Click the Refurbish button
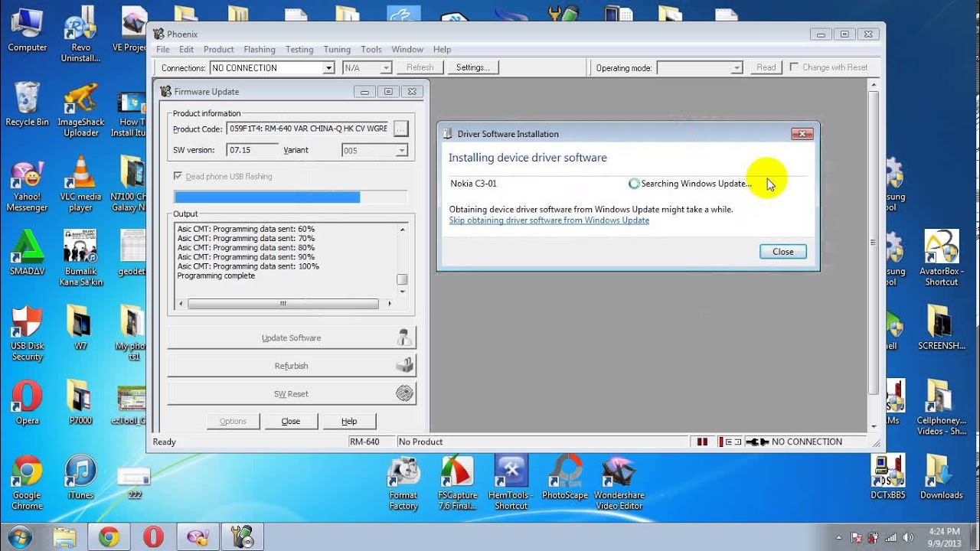The height and width of the screenshot is (551, 980). [x=291, y=366]
